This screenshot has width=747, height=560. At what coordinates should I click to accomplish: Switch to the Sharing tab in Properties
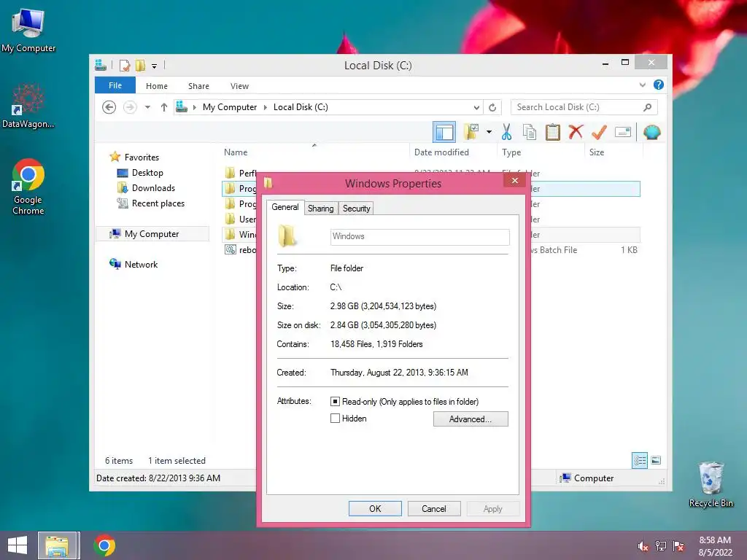[321, 209]
